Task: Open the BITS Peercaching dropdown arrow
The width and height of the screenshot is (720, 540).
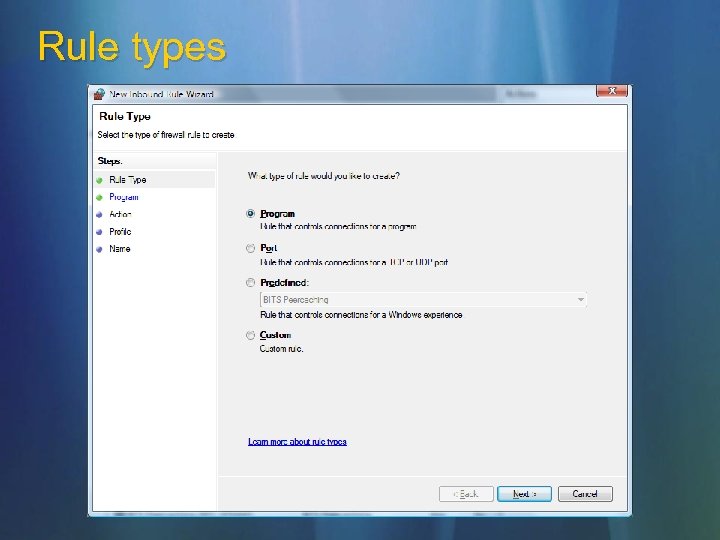Action: [x=580, y=300]
